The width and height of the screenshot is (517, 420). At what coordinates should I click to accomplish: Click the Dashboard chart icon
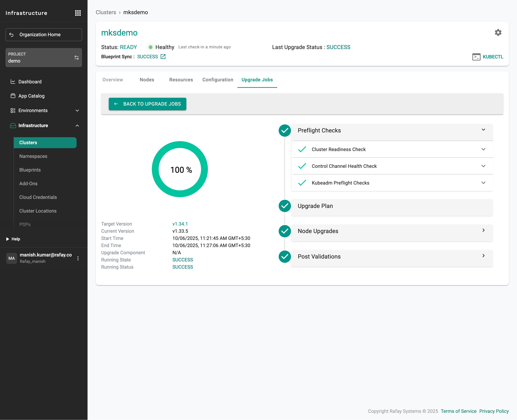pyautogui.click(x=13, y=82)
